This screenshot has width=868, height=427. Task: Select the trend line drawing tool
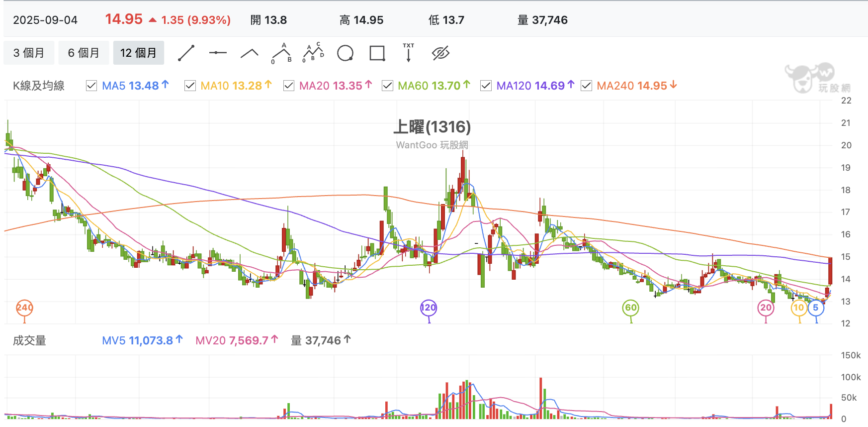[186, 53]
